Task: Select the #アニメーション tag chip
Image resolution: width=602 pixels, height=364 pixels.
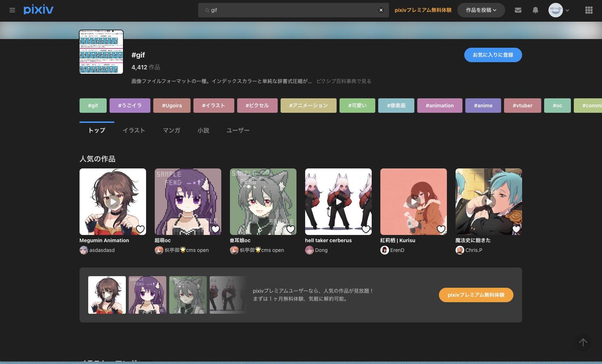Action: tap(308, 106)
